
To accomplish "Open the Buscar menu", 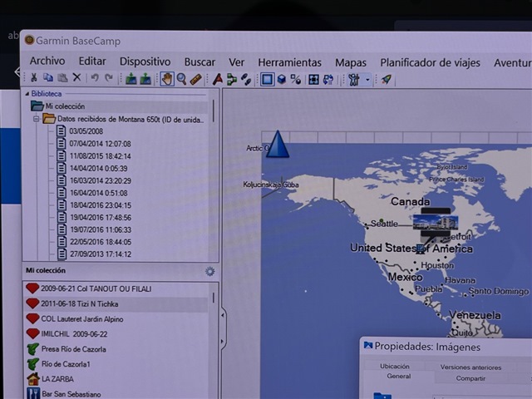I will 199,62.
